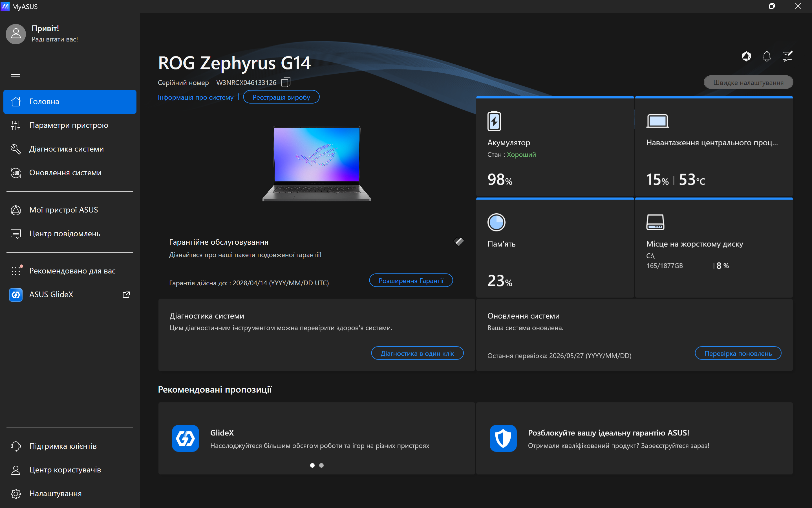Click the serial number W3NRCX046133126
This screenshot has width=812, height=508.
point(246,83)
